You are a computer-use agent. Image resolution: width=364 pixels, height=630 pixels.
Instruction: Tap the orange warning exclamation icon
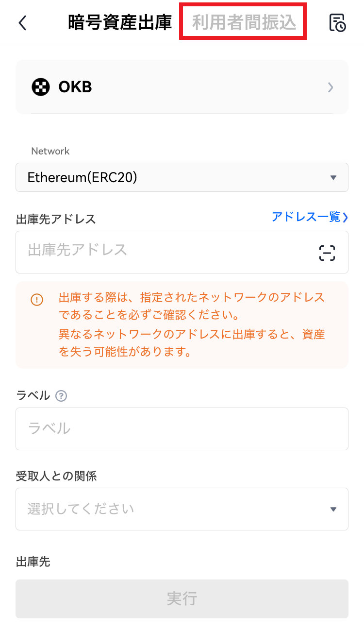point(37,300)
